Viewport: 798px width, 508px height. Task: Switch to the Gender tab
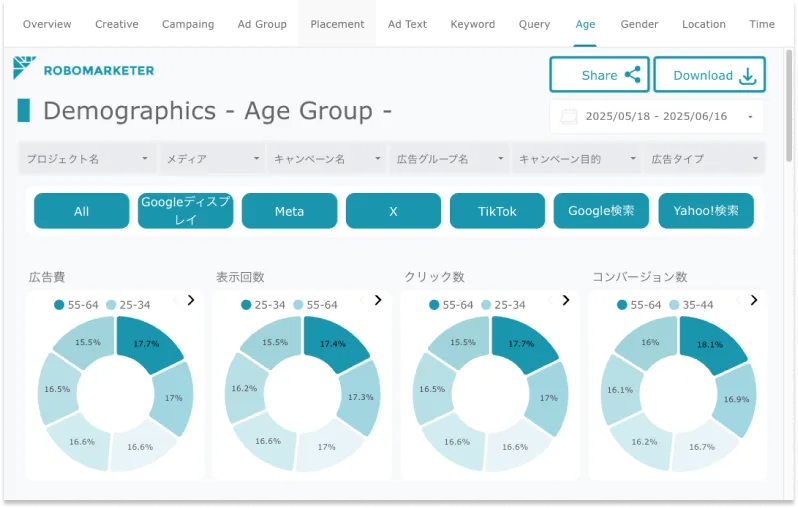coord(639,24)
